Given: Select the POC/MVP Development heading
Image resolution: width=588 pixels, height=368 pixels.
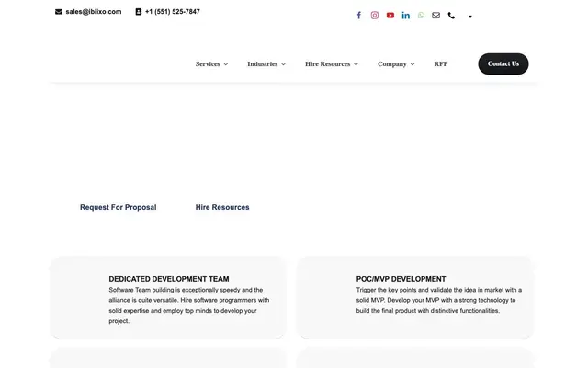Looking at the screenshot, I should [401, 279].
